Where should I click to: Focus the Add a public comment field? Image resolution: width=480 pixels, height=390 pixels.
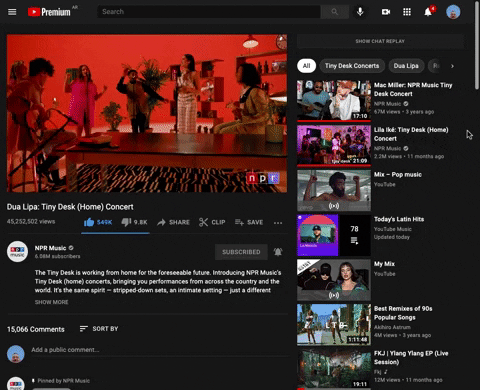pyautogui.click(x=159, y=350)
